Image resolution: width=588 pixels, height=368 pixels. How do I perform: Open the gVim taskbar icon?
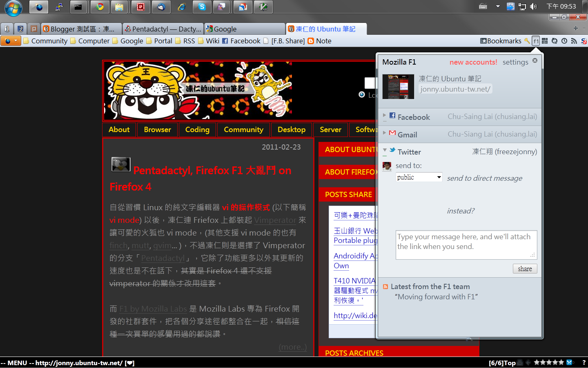coord(263,7)
